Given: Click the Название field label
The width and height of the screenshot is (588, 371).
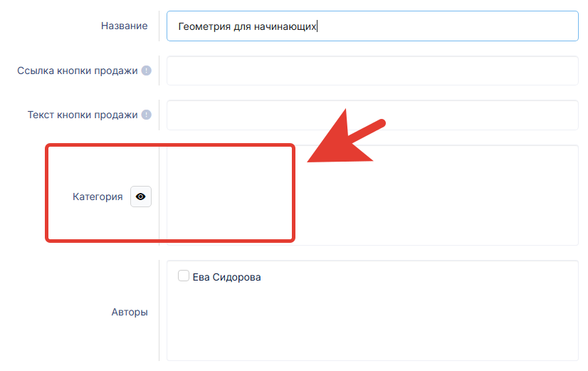Looking at the screenshot, I should (x=125, y=26).
